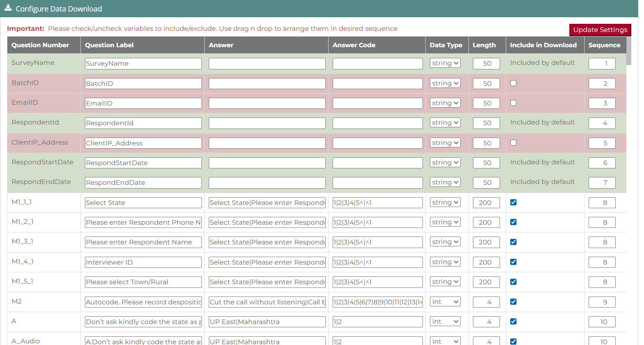
Task: Open Data Type dropdown for EmailID
Action: tap(445, 103)
